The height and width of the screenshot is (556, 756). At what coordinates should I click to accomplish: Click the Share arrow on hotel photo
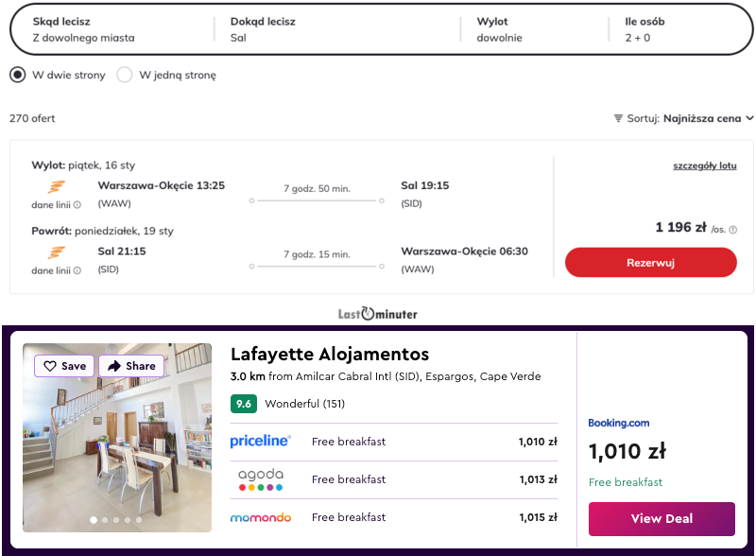(115, 366)
